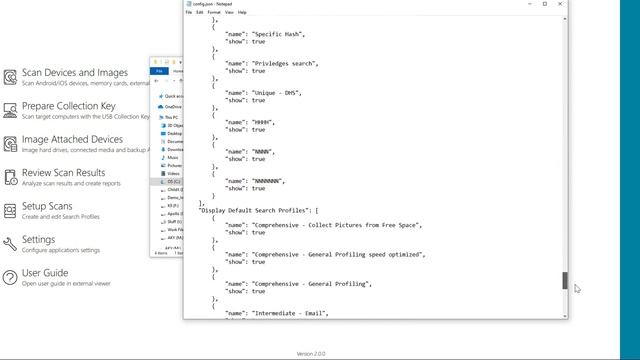Click Notepad scrollbar down arrow
Image resolution: width=640 pixels, height=360 pixels.
565,316
